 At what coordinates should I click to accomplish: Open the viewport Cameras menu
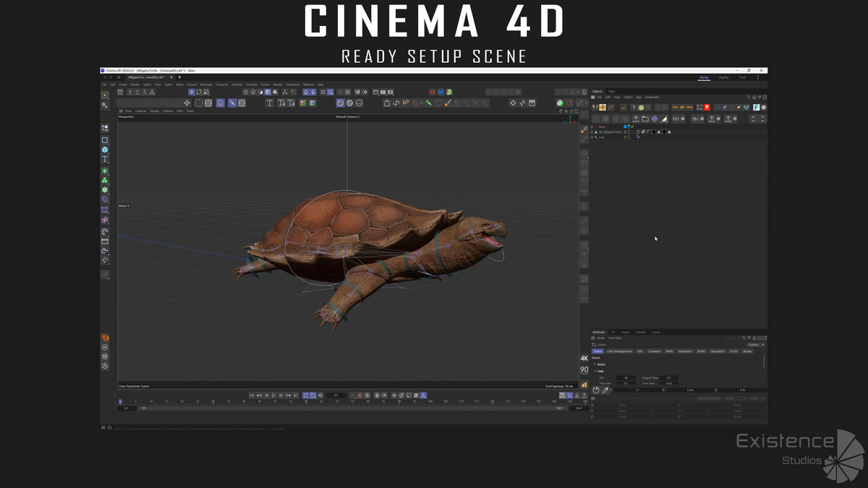(x=140, y=111)
